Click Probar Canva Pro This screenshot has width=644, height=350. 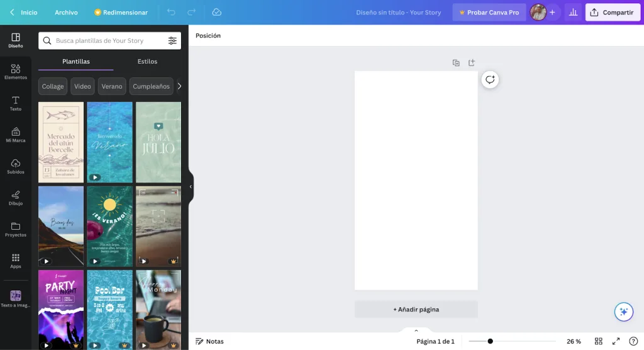[x=489, y=13]
